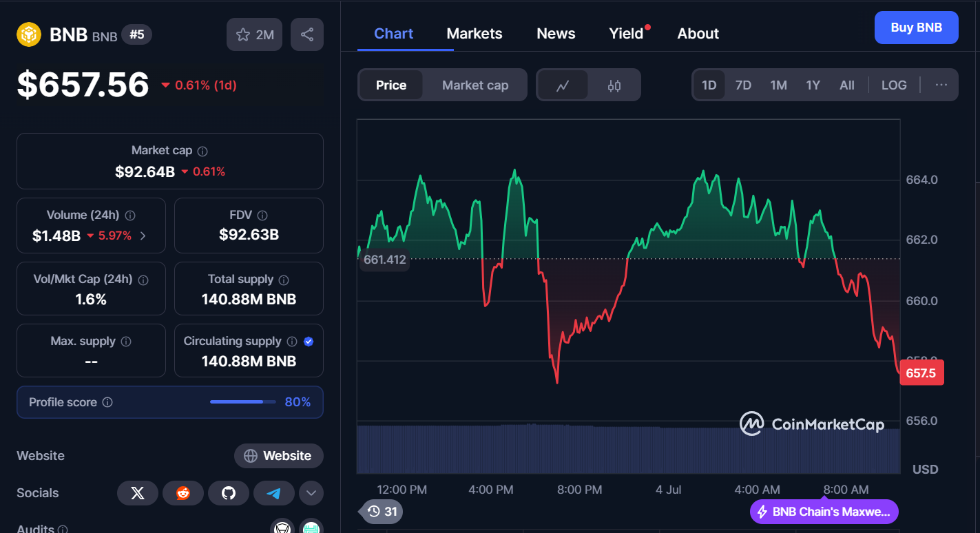Expand Volume (24h) details chevron
This screenshot has width=980, height=533.
(x=143, y=236)
